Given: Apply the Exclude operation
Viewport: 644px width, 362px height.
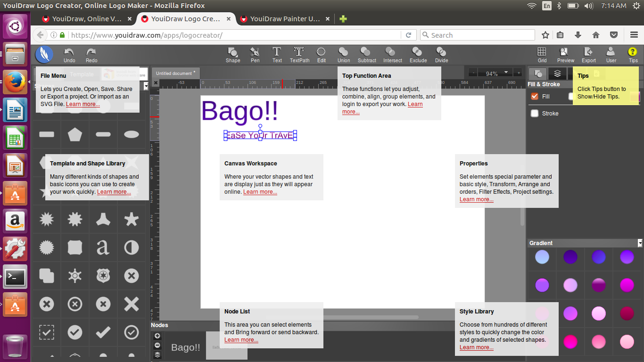Looking at the screenshot, I should tap(418, 55).
